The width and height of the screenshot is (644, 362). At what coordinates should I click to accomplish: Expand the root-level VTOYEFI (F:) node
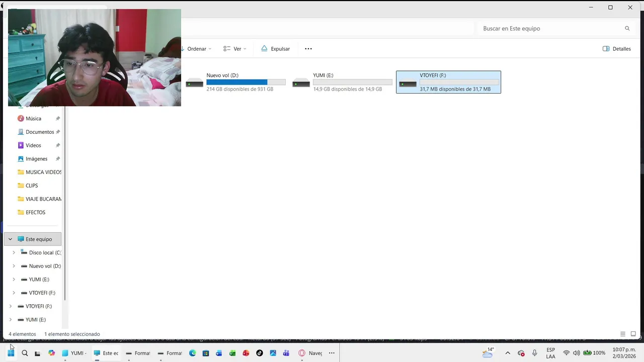click(10, 306)
